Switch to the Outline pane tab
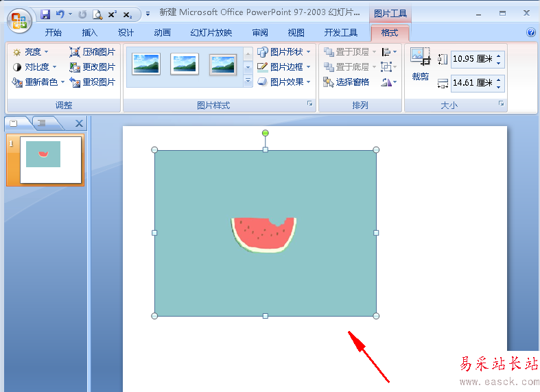The width and height of the screenshot is (540, 392). 42,123
